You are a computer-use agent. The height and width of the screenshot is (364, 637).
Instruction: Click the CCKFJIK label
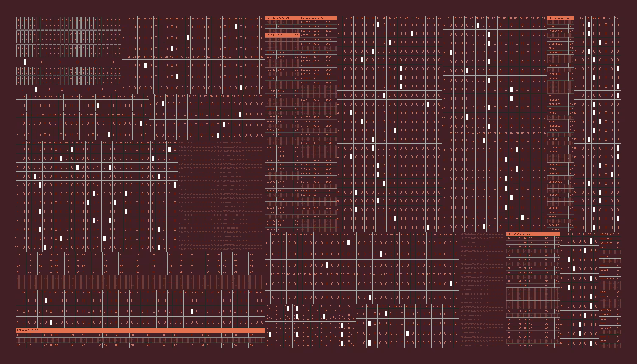point(606,315)
